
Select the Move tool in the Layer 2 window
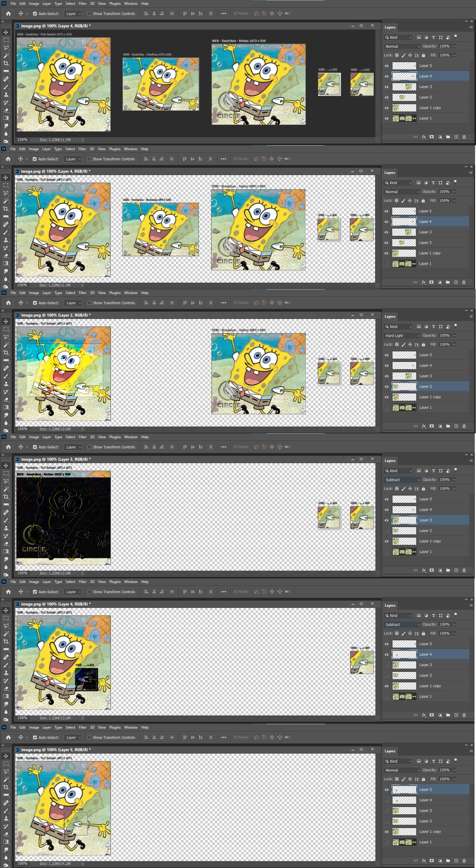tap(6, 321)
